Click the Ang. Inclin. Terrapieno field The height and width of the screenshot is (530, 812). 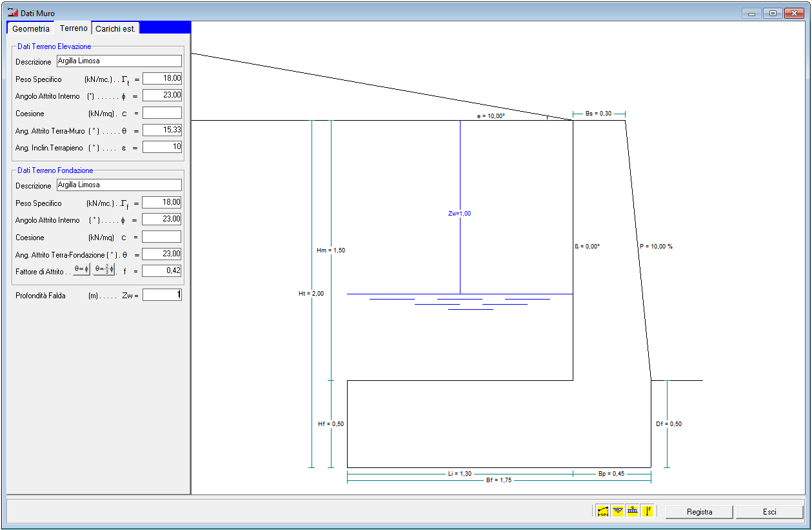pyautogui.click(x=163, y=147)
